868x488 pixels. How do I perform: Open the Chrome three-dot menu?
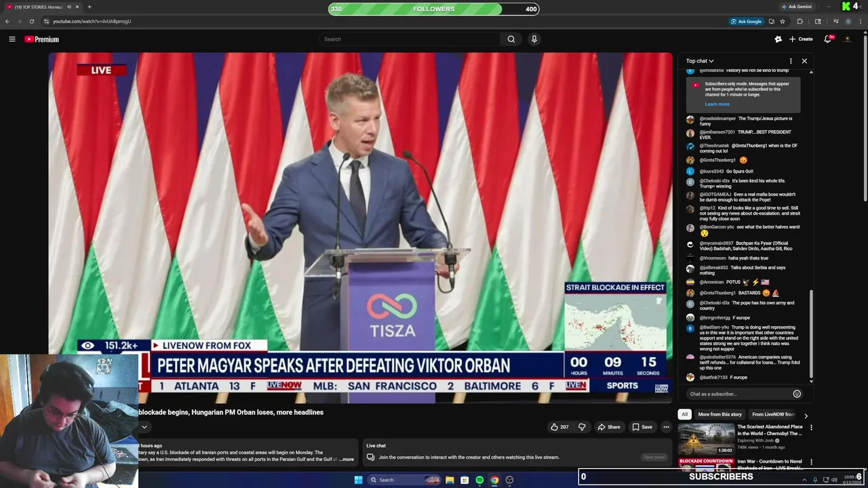point(861,21)
